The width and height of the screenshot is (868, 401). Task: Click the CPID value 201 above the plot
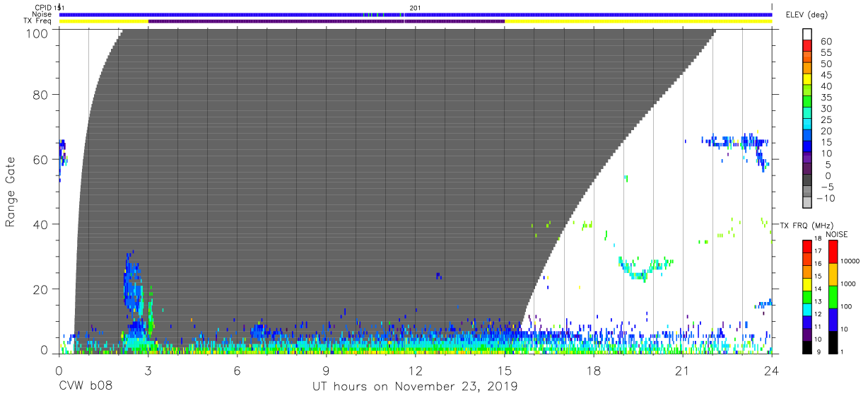(415, 7)
